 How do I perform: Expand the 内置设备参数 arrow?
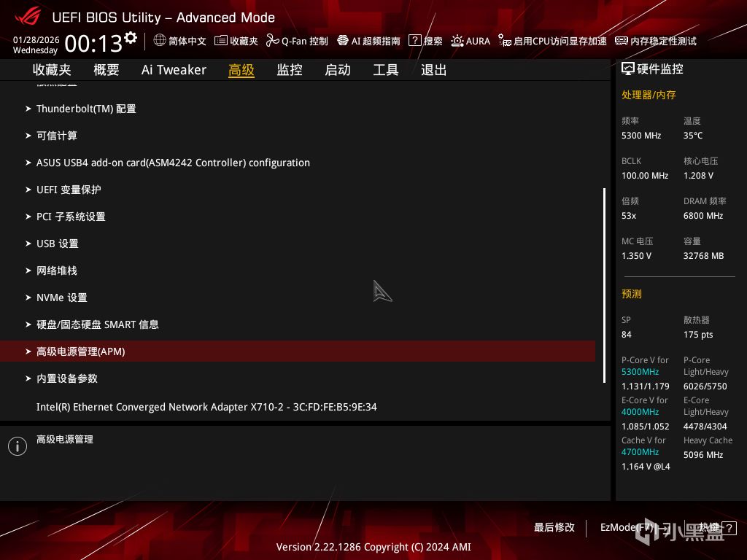tap(28, 378)
